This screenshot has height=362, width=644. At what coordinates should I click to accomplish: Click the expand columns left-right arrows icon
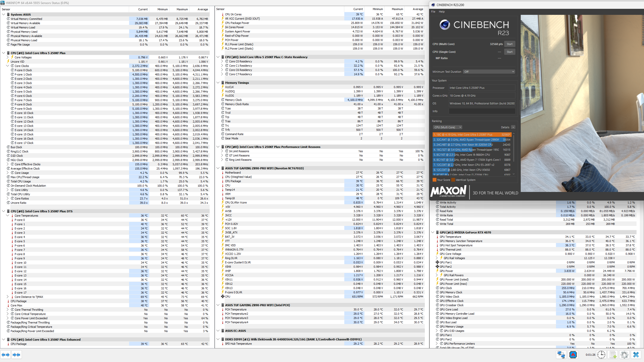pyautogui.click(x=6, y=355)
